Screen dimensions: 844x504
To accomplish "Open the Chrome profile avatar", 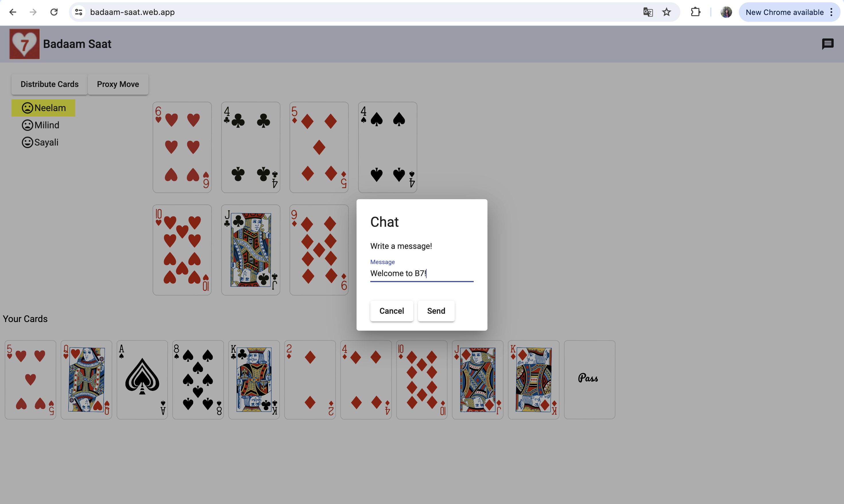I will pyautogui.click(x=726, y=12).
